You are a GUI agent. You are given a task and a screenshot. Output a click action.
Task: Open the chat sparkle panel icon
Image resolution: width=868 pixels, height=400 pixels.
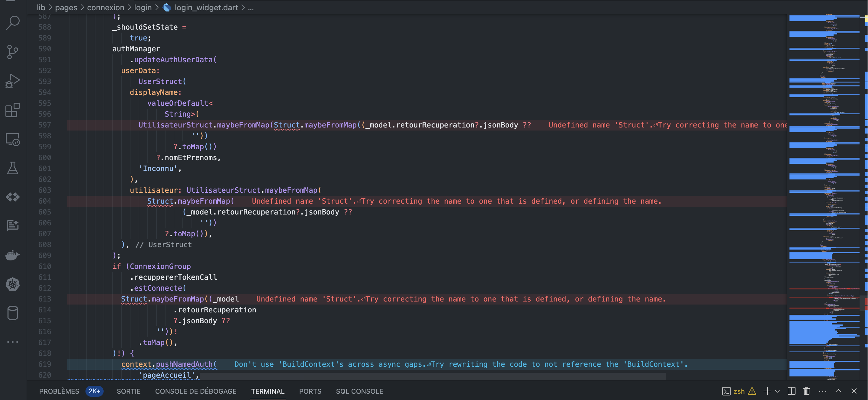coord(13,226)
